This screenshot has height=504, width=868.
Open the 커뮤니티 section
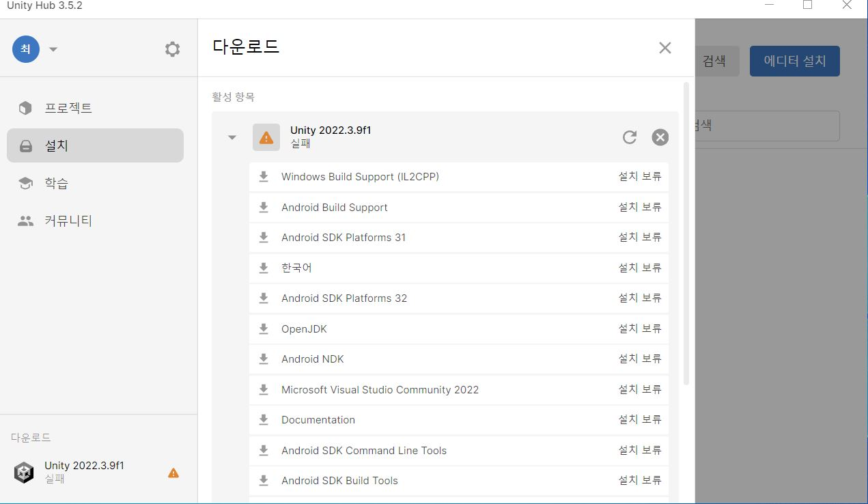(x=95, y=221)
